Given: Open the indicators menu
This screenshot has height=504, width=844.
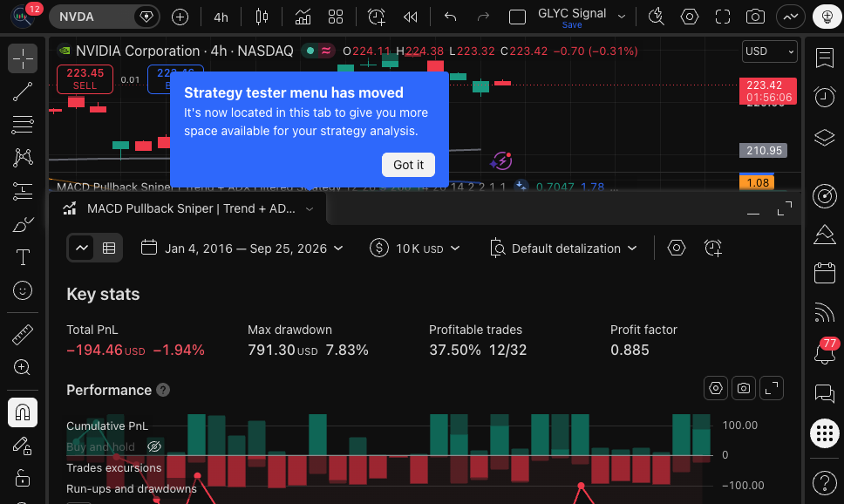Looking at the screenshot, I should 303,17.
